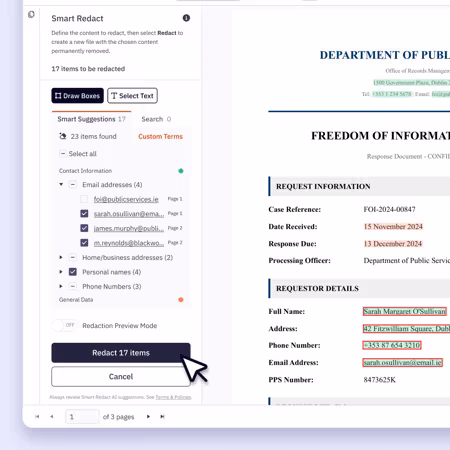Select the Draw Boxes mode
450x450 pixels.
[77, 96]
